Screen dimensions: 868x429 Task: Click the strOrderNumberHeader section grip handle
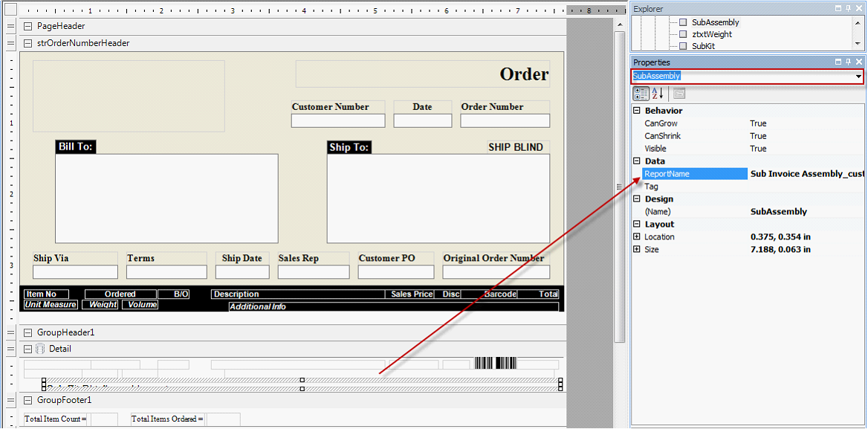(x=10, y=42)
